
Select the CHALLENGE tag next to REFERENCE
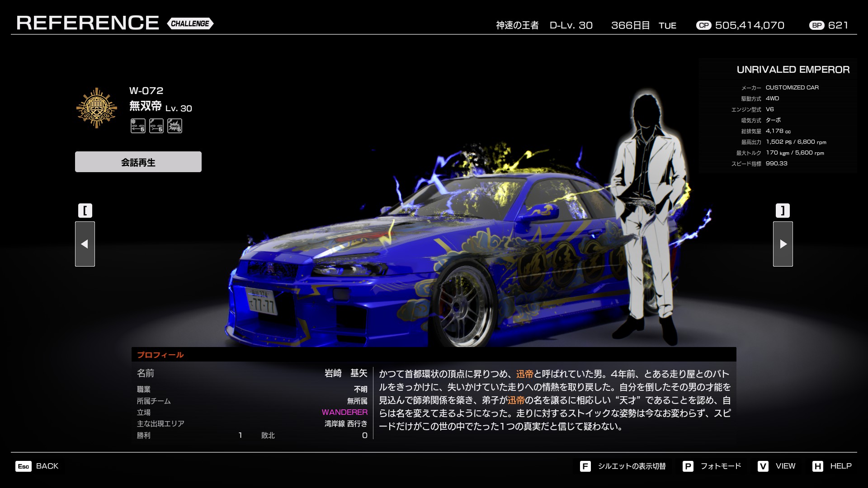tap(190, 23)
